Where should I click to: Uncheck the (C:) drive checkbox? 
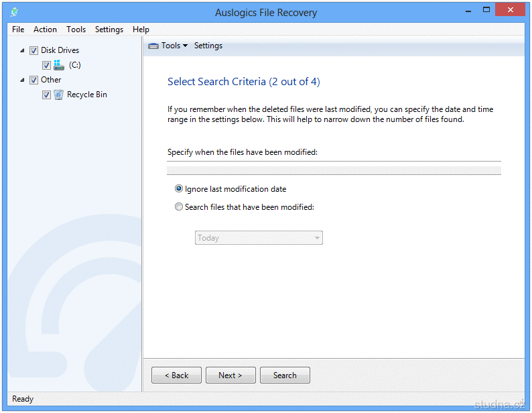[x=46, y=65]
